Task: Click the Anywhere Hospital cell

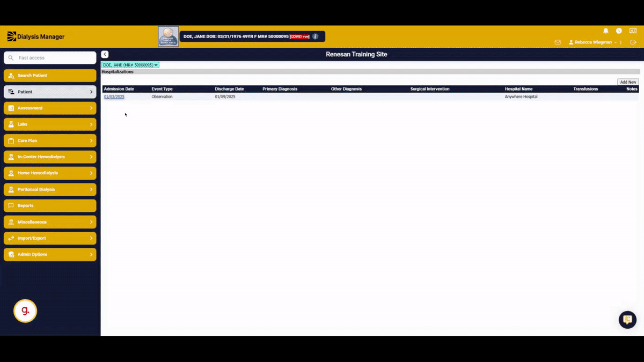Action: [x=521, y=97]
